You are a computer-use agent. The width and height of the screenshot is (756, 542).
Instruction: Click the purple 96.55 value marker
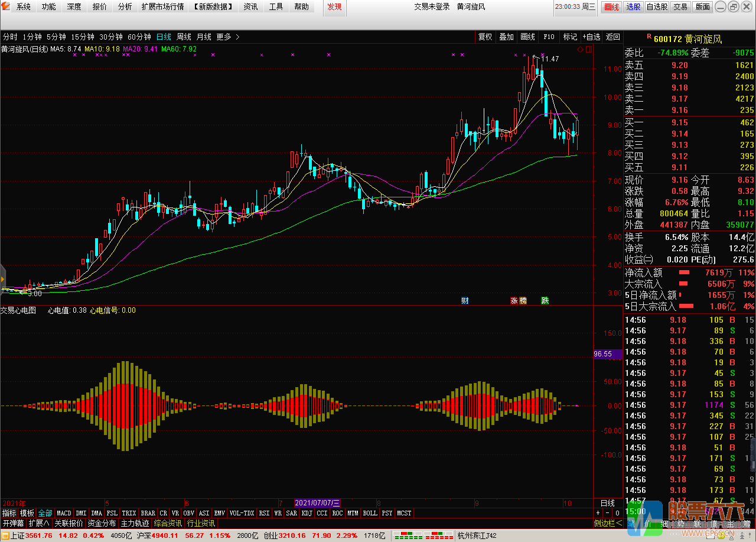[x=607, y=354]
